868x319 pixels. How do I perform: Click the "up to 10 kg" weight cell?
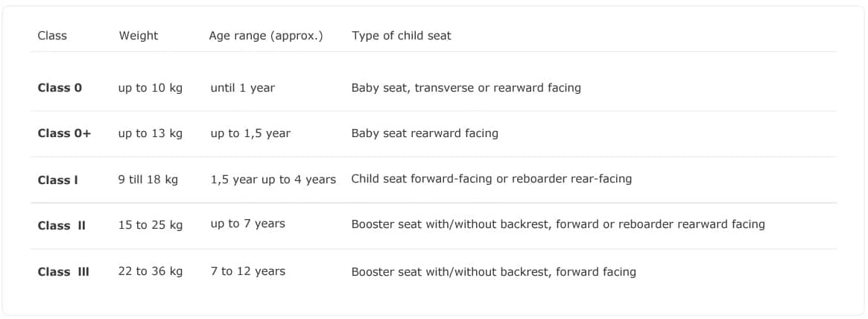[x=151, y=88]
